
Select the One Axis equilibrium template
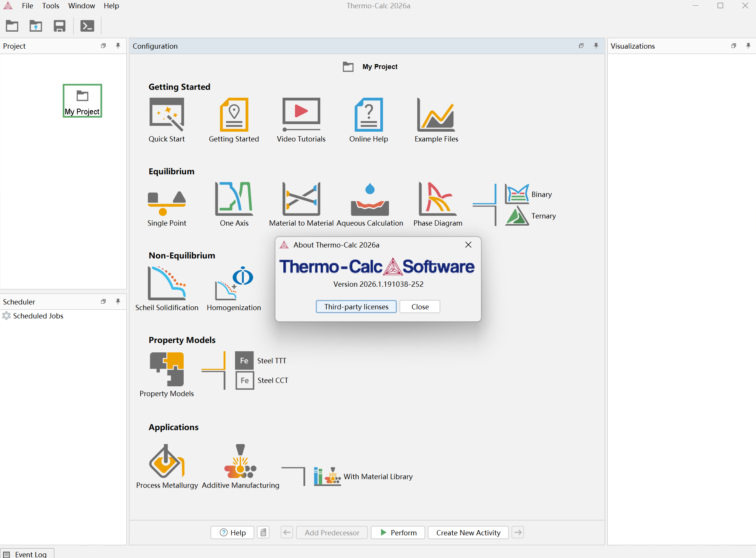234,199
